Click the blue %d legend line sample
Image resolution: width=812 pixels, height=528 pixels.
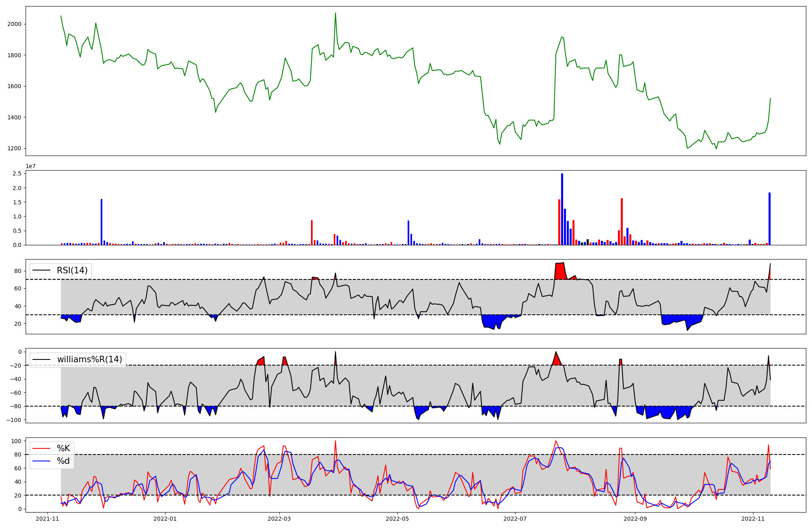click(x=42, y=461)
